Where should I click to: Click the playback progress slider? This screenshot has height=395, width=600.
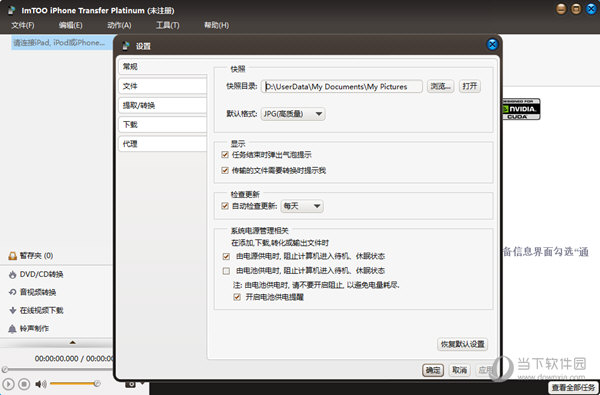57,369
